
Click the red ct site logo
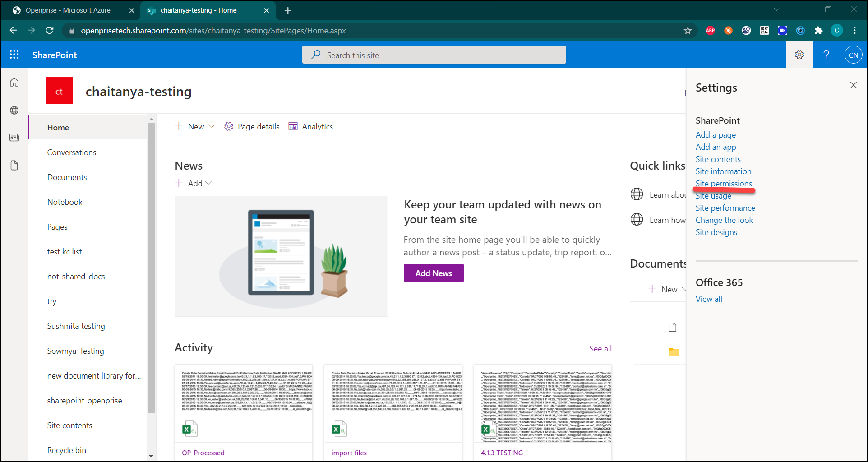tap(60, 91)
